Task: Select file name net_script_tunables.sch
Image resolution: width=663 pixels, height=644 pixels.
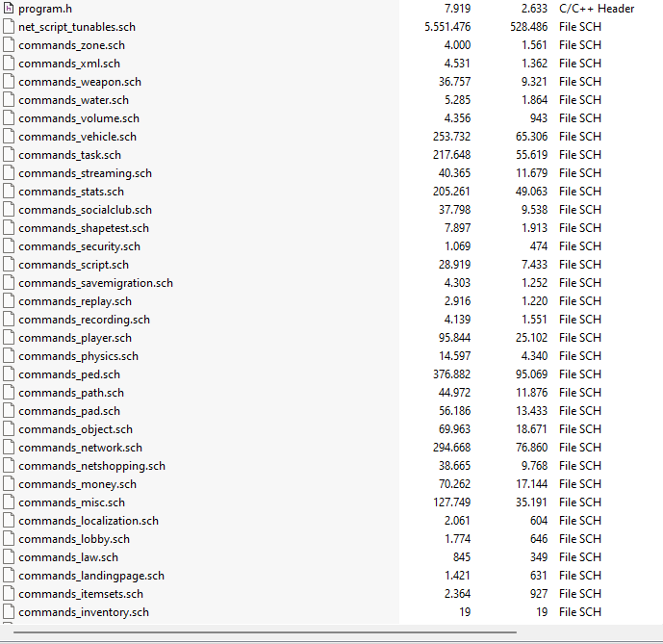Action: click(77, 27)
